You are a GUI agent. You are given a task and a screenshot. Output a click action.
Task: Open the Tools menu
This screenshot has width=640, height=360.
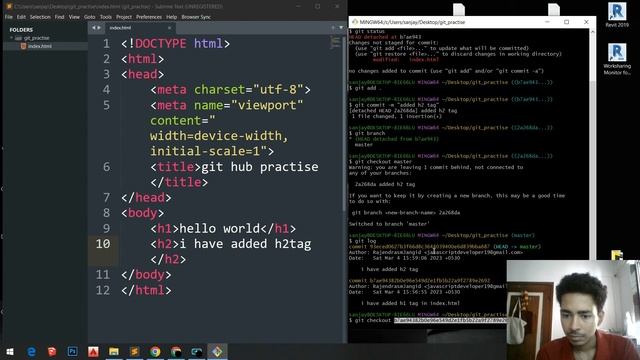tap(106, 17)
